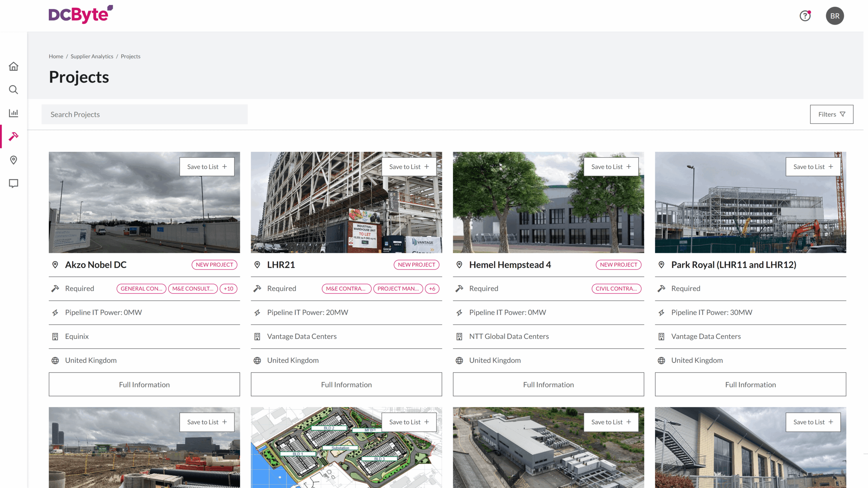This screenshot has width=868, height=488.
Task: Open Full Information for Park Royal
Action: (750, 385)
